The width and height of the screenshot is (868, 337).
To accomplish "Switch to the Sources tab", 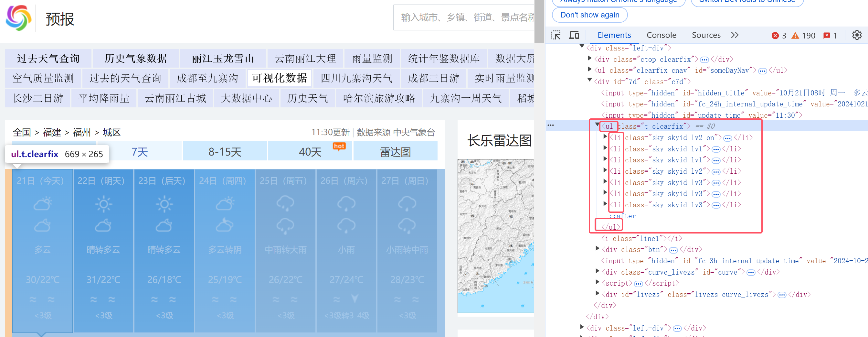I will pos(706,35).
